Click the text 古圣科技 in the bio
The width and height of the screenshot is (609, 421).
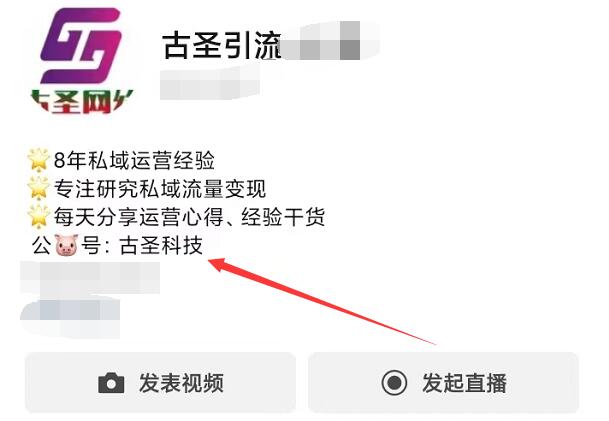pos(161,245)
